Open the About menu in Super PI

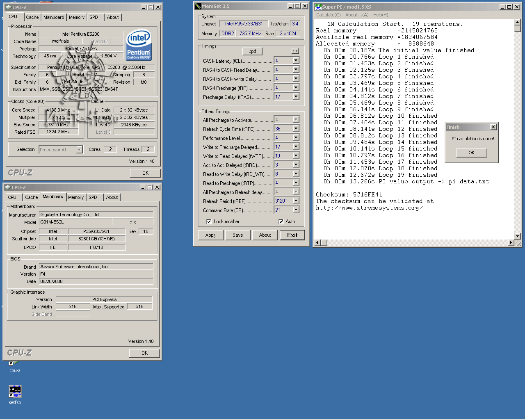pos(357,15)
